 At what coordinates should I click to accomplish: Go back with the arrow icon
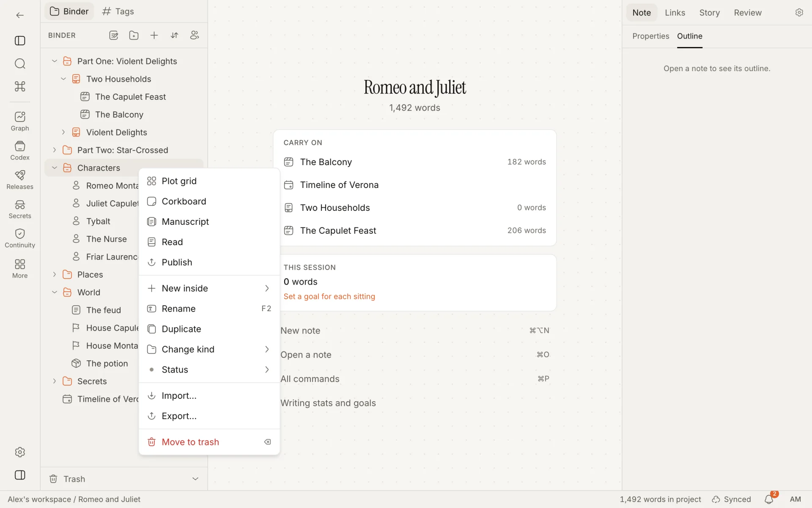pyautogui.click(x=20, y=15)
